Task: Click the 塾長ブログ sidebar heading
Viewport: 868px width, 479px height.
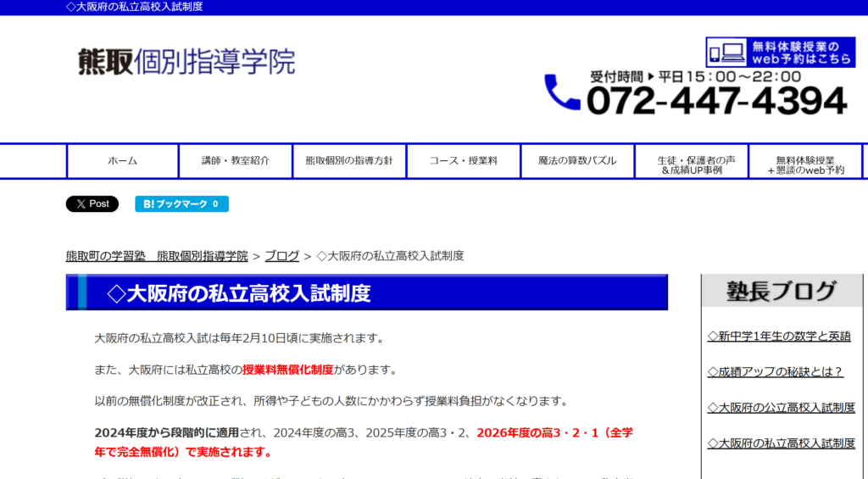Action: [x=782, y=291]
